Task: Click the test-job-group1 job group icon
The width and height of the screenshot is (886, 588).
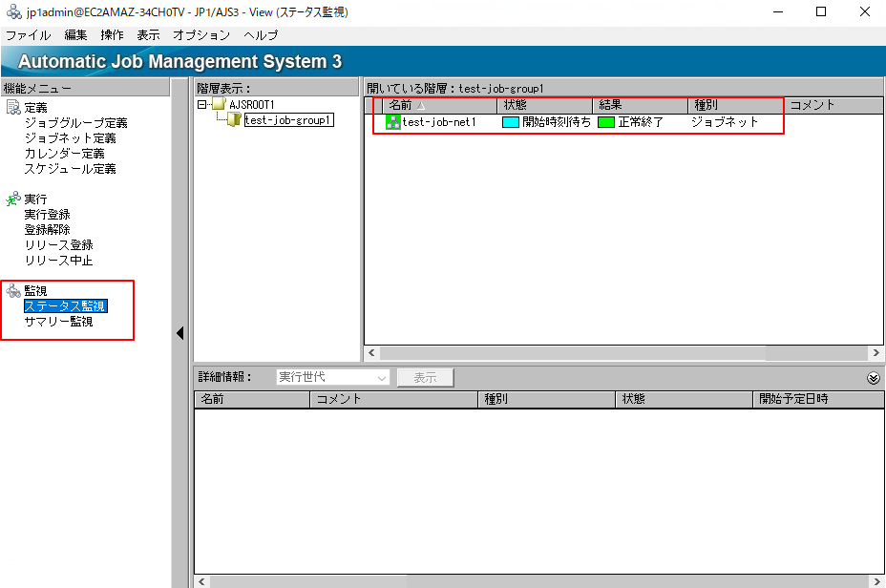Action: point(234,119)
